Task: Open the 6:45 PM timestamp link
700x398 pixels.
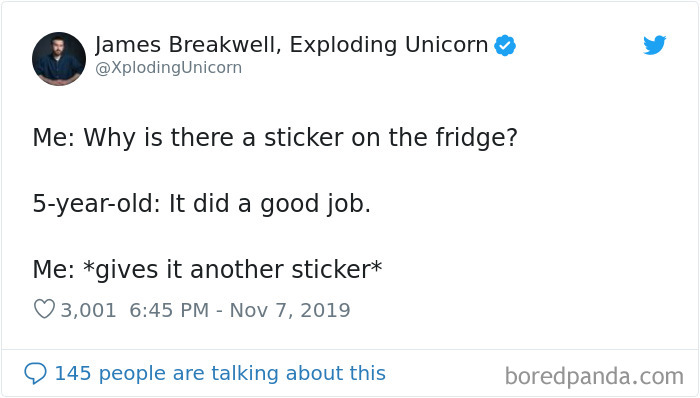Action: [x=169, y=310]
